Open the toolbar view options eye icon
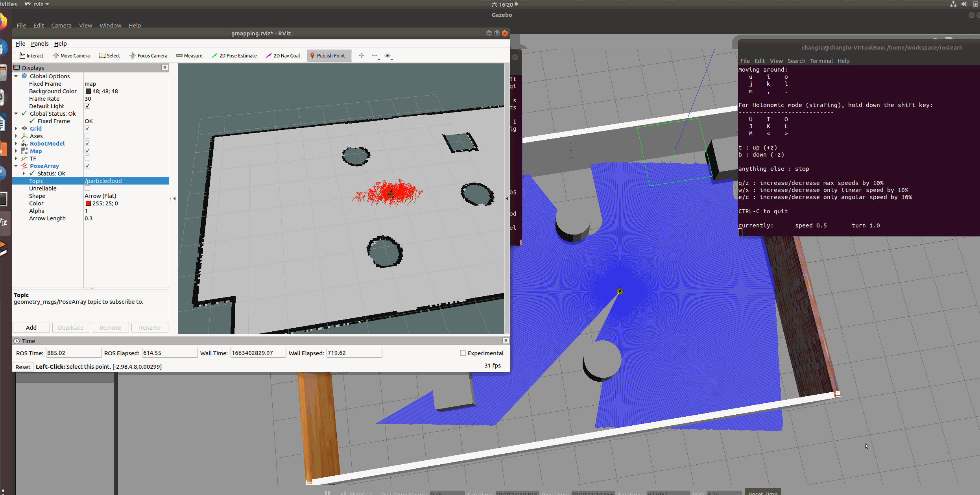This screenshot has height=495, width=980. 388,55
